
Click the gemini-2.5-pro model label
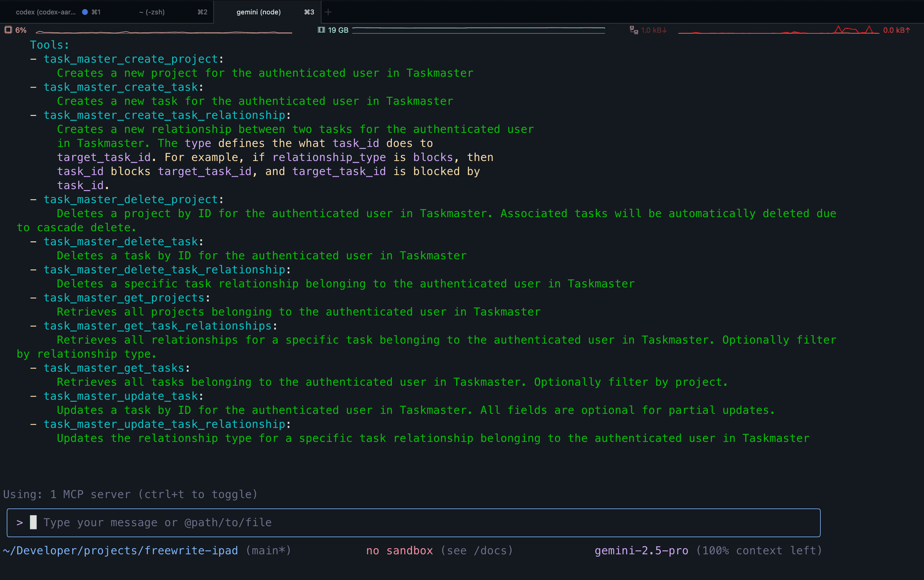point(641,550)
